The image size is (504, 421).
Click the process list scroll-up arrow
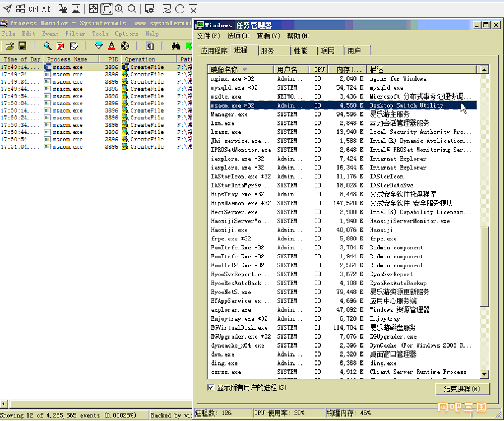pos(483,70)
